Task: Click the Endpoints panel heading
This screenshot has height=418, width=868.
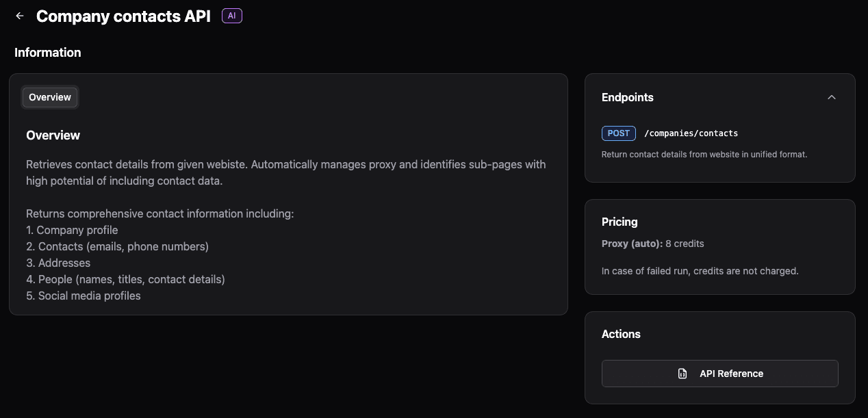Action: tap(628, 97)
